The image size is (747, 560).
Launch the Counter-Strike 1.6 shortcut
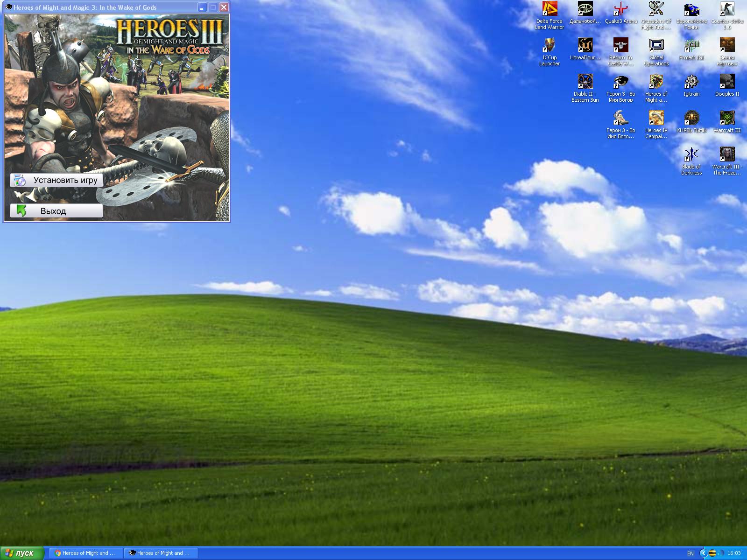coord(727,15)
